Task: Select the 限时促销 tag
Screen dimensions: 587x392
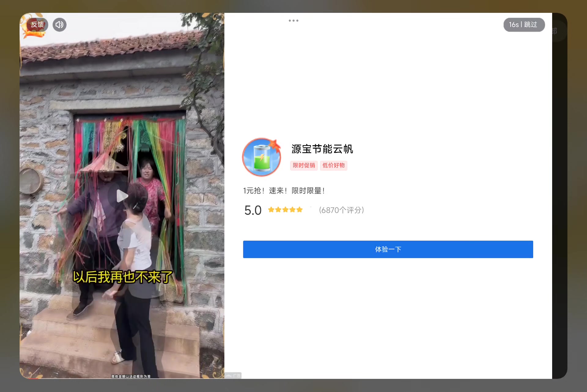Action: pos(304,165)
